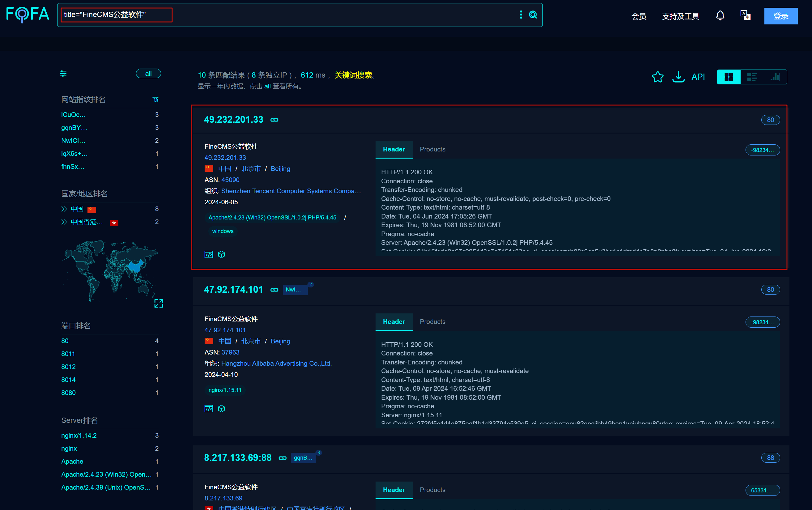Image resolution: width=812 pixels, height=510 pixels.
Task: Click the NwI... fingerprint tag on 47.92.174.101
Action: [x=295, y=290]
